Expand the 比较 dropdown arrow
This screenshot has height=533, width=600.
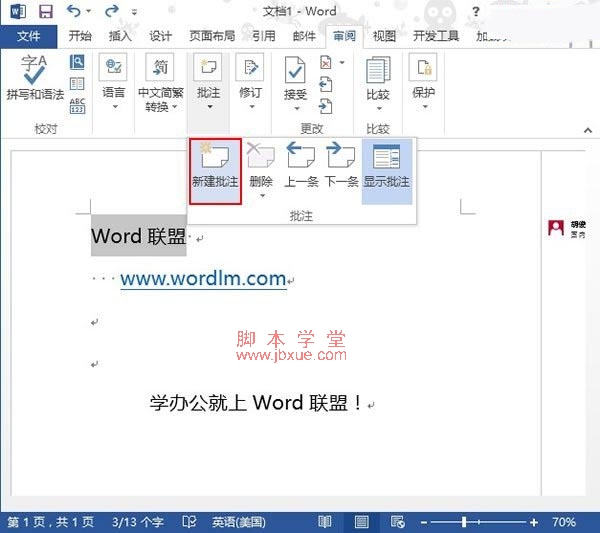tap(379, 109)
